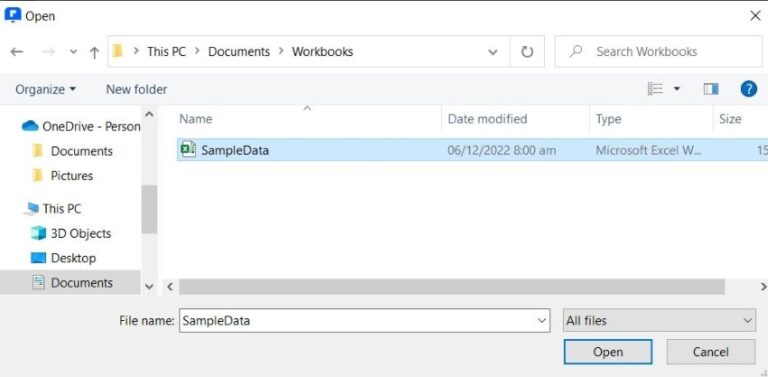
Task: Click the change view layout icon
Action: tap(655, 89)
